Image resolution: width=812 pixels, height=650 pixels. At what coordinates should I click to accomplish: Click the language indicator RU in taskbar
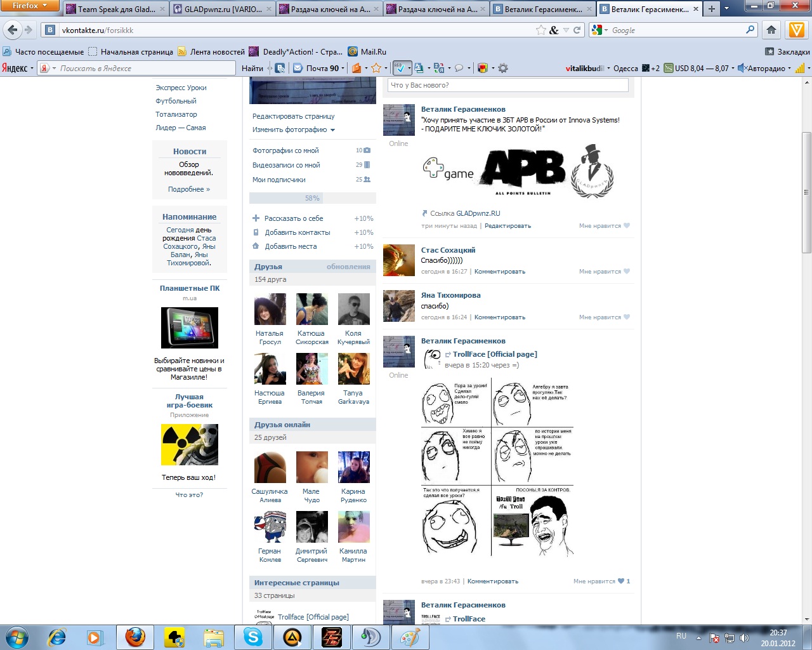681,635
